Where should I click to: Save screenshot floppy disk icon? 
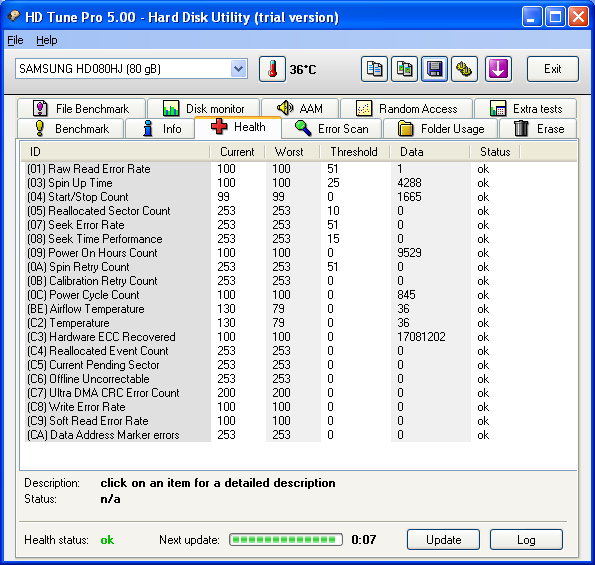434,69
